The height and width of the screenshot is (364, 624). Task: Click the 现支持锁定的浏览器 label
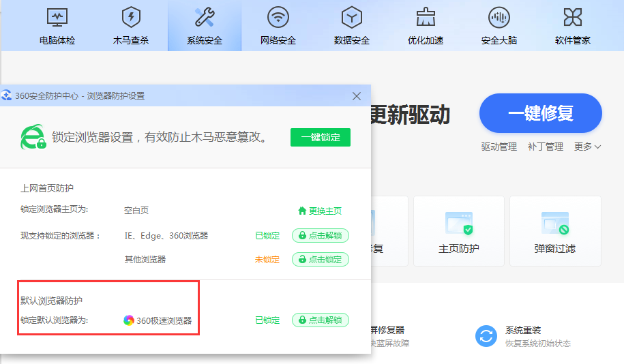(x=60, y=235)
